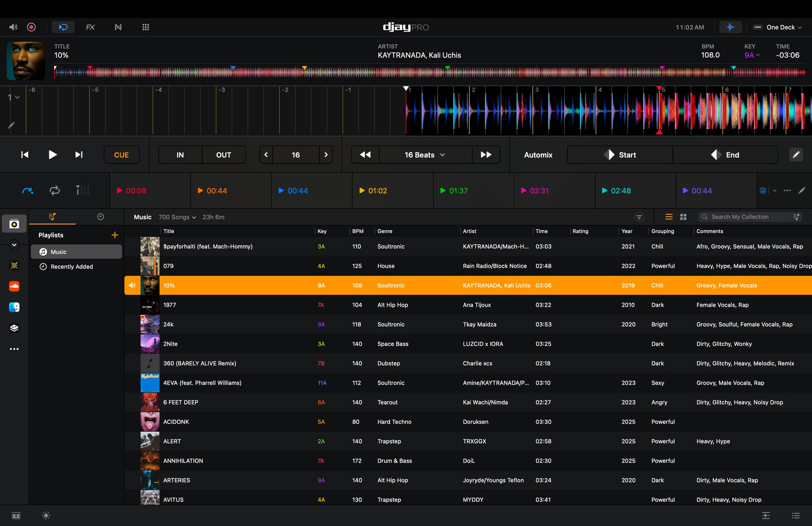Jump forward with the fast-forward button
812x526 pixels.
pyautogui.click(x=486, y=155)
